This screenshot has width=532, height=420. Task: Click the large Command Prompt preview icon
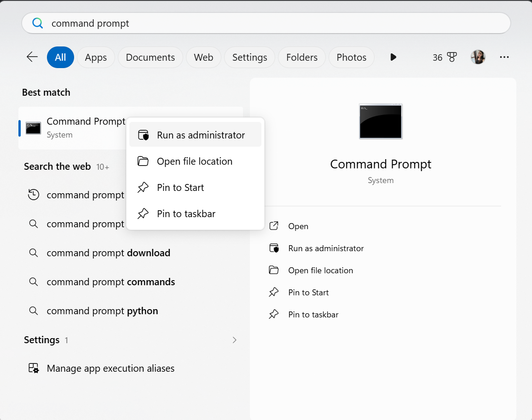381,121
